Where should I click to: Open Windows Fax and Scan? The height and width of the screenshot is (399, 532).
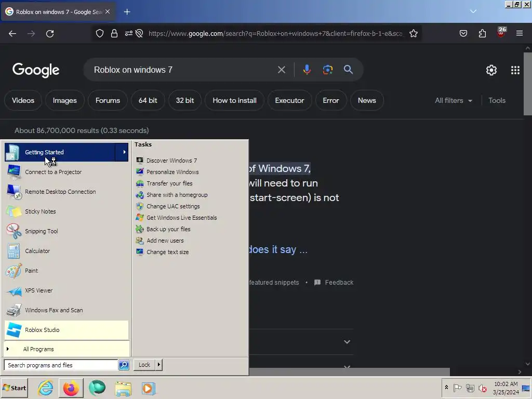tap(66, 310)
